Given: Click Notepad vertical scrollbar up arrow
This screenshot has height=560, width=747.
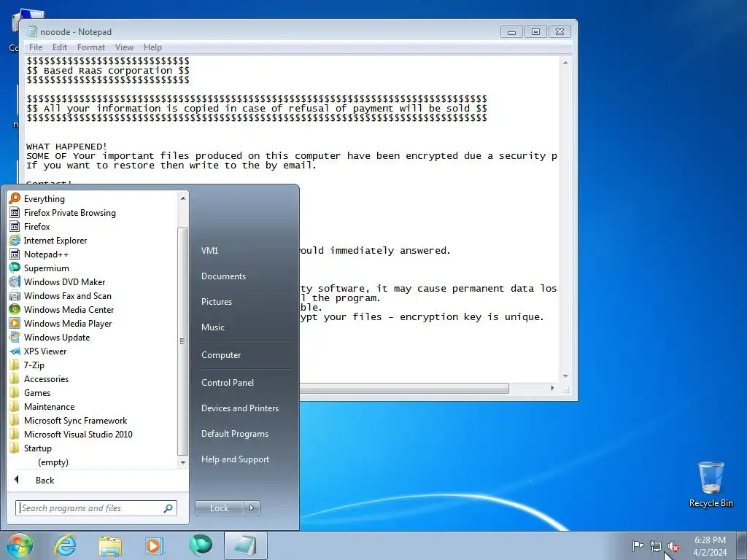Looking at the screenshot, I should click(x=565, y=63).
